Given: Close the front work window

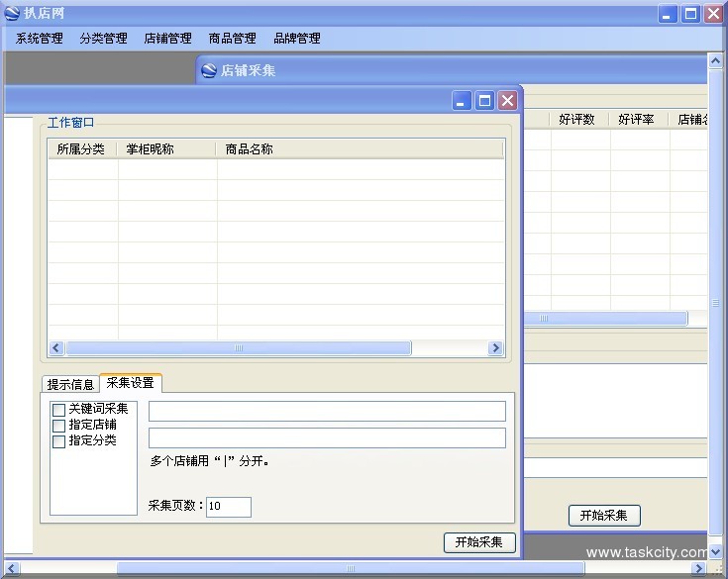Looking at the screenshot, I should [x=508, y=101].
